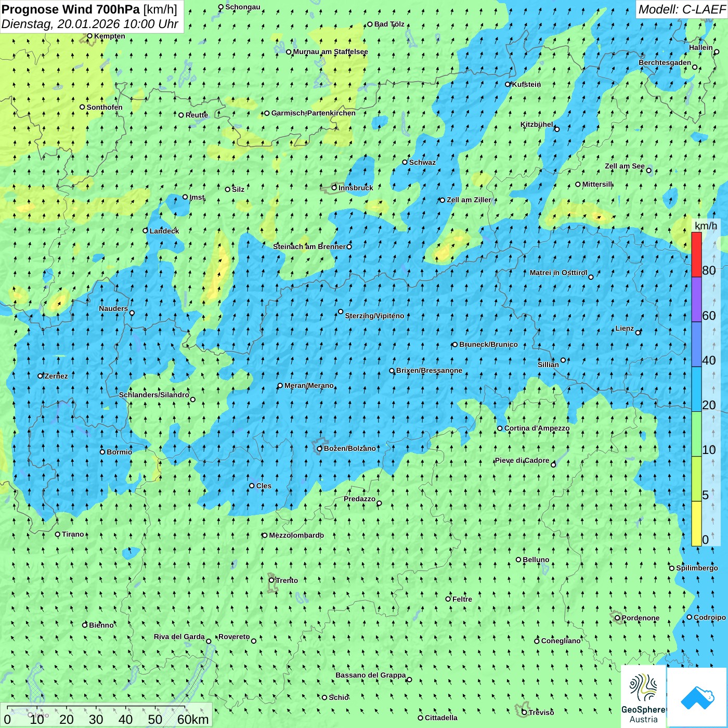Viewport: 728px width, 728px height.
Task: Click the Belluno marker circle
Action: coord(518,560)
